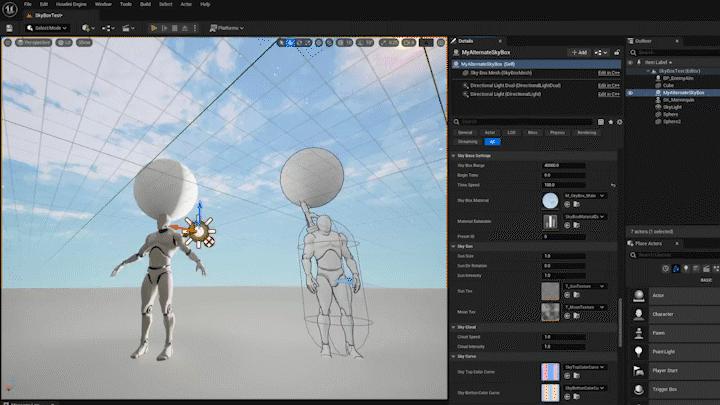
Task: Collapse the Sky Sun section
Action: pyautogui.click(x=457, y=246)
